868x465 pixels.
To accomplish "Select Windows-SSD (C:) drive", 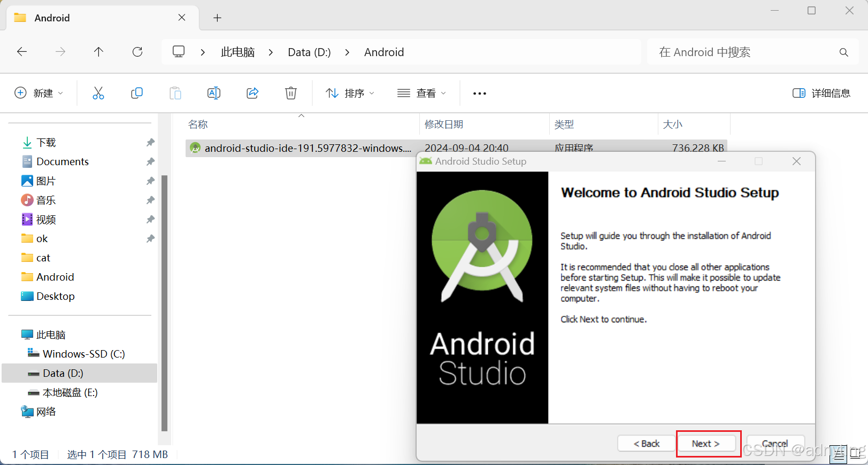I will [83, 354].
